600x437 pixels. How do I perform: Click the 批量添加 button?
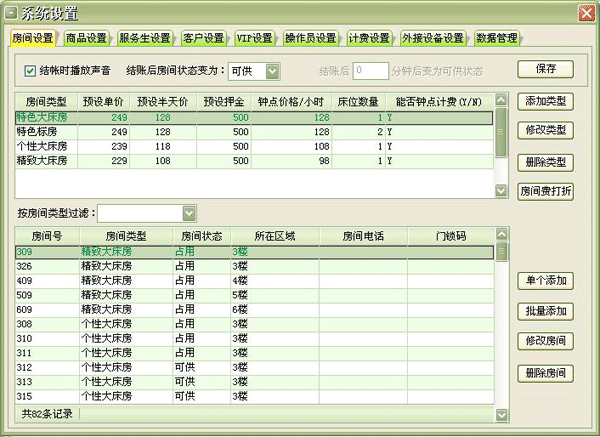pyautogui.click(x=545, y=312)
